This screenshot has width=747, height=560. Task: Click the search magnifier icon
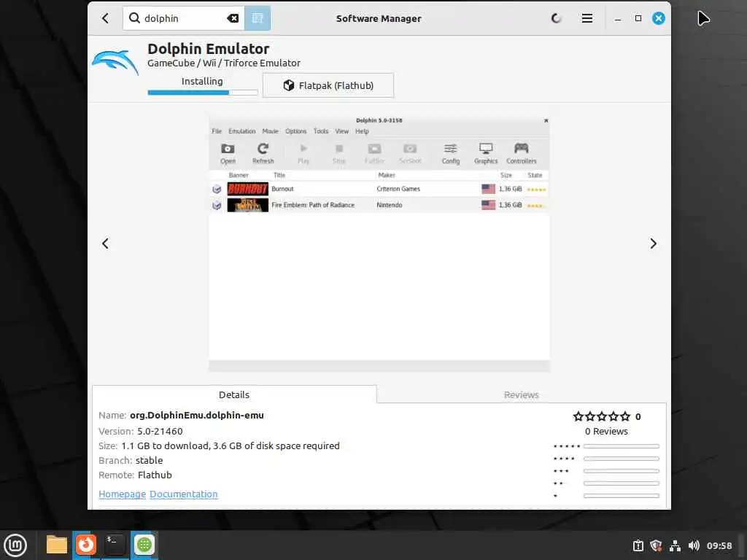click(134, 18)
